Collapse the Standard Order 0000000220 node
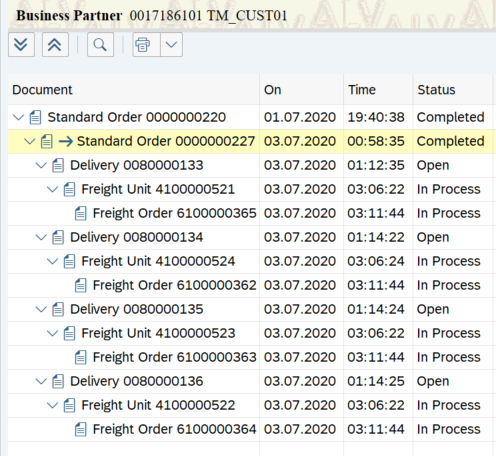The height and width of the screenshot is (456, 496). pos(18,117)
